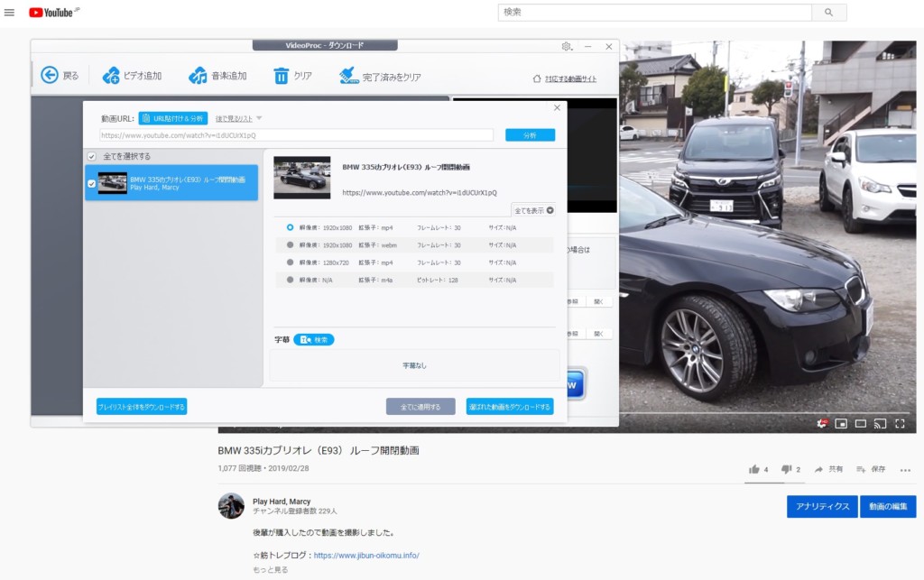Click the アナリティクス button
The width and height of the screenshot is (924, 580).
[823, 506]
